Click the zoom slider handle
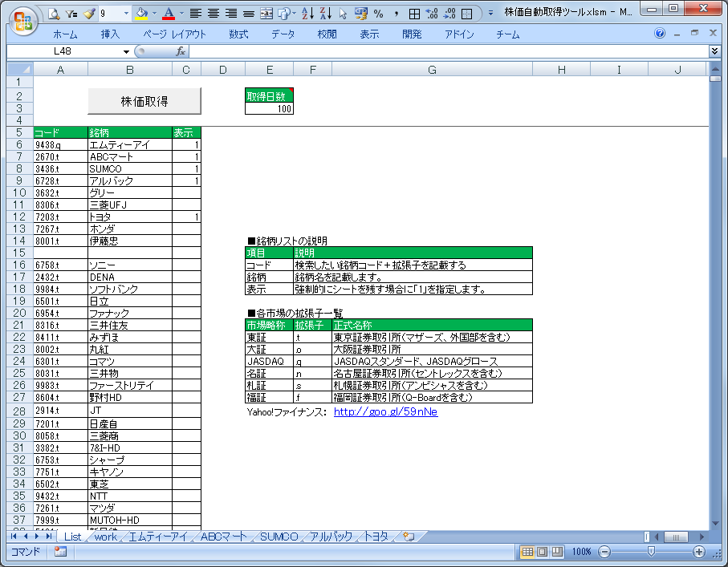Image resolution: width=728 pixels, height=567 pixels. (x=652, y=551)
